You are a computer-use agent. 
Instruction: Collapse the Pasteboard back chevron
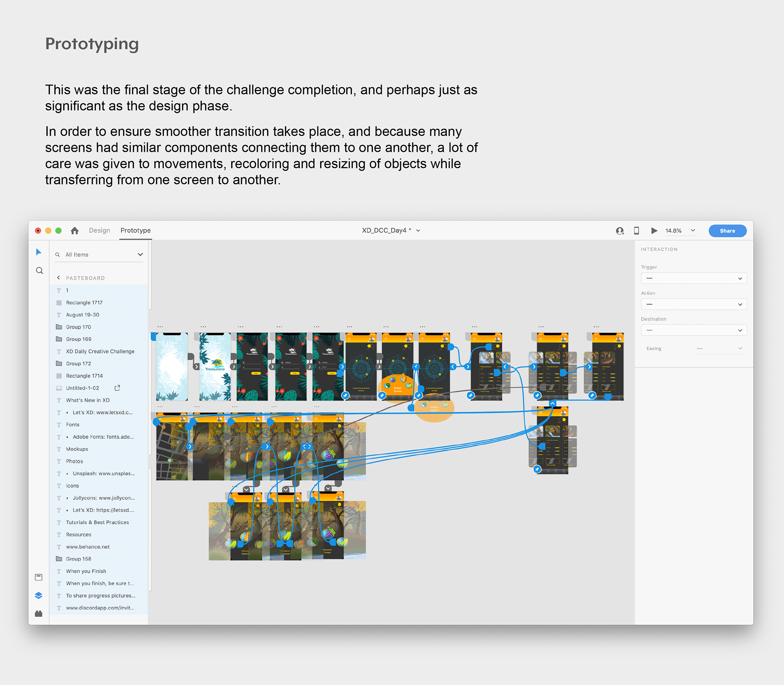[58, 278]
